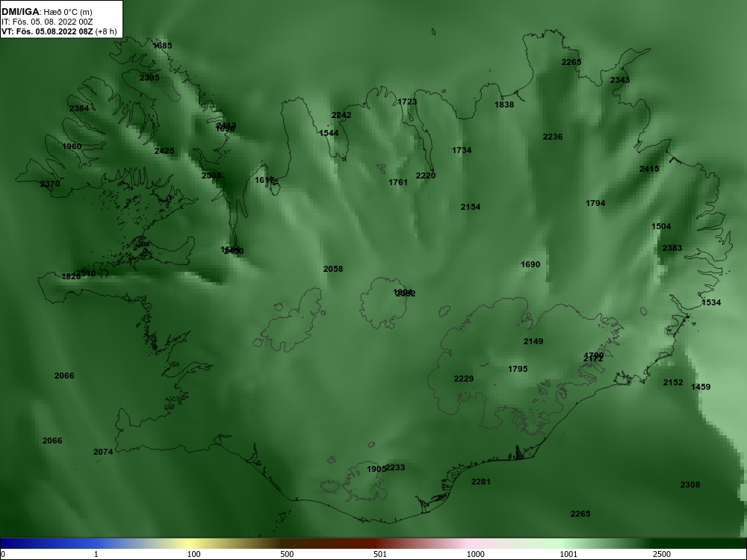
Task: Click the 2229 value
Action: (464, 379)
